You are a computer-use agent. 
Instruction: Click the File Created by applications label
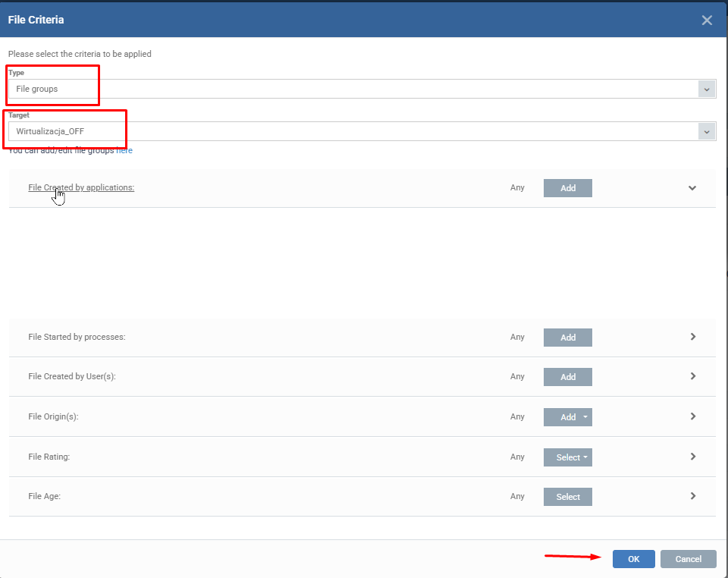click(x=81, y=187)
